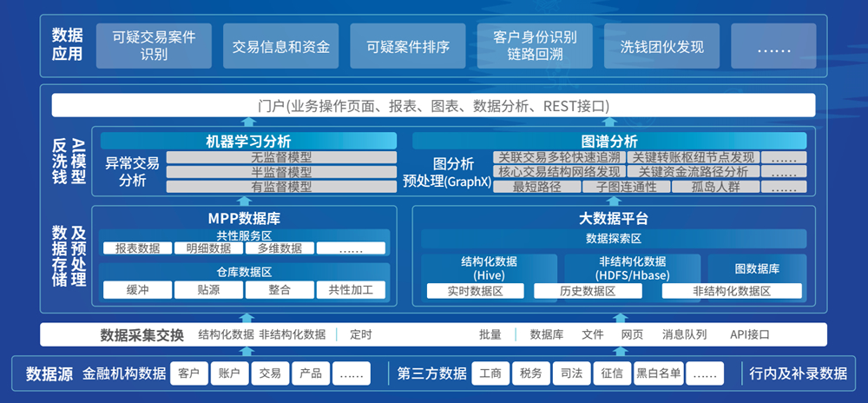Click the 无监督模型 row
This screenshot has height=403, width=868.
click(x=280, y=158)
